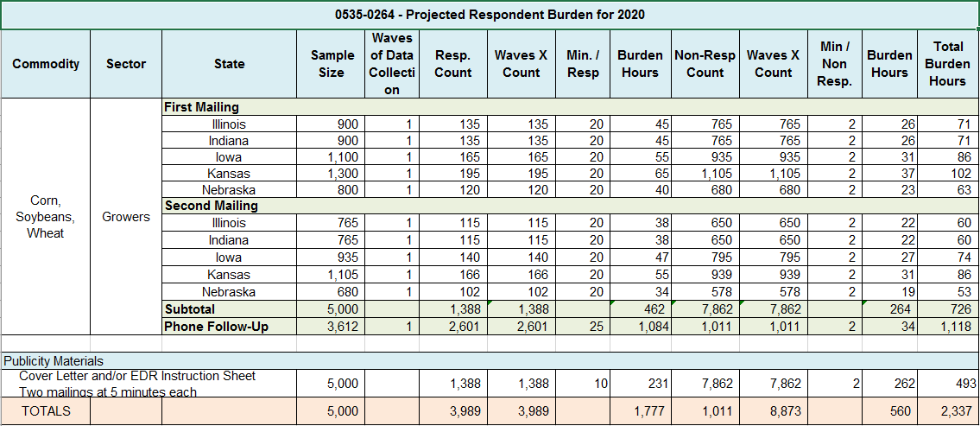Click Phone Follow-Up sample size '3,612'
Image resolution: width=980 pixels, height=426 pixels.
coord(331,326)
